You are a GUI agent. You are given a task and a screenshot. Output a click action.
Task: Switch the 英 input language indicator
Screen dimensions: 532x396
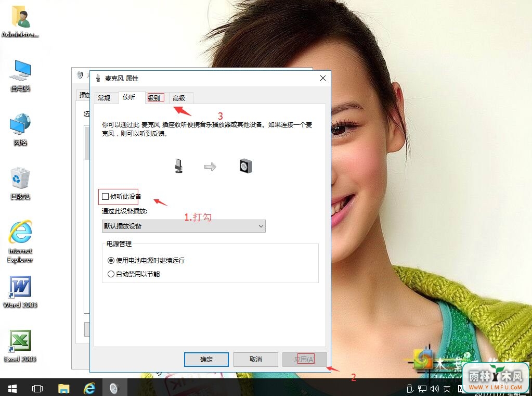447,389
